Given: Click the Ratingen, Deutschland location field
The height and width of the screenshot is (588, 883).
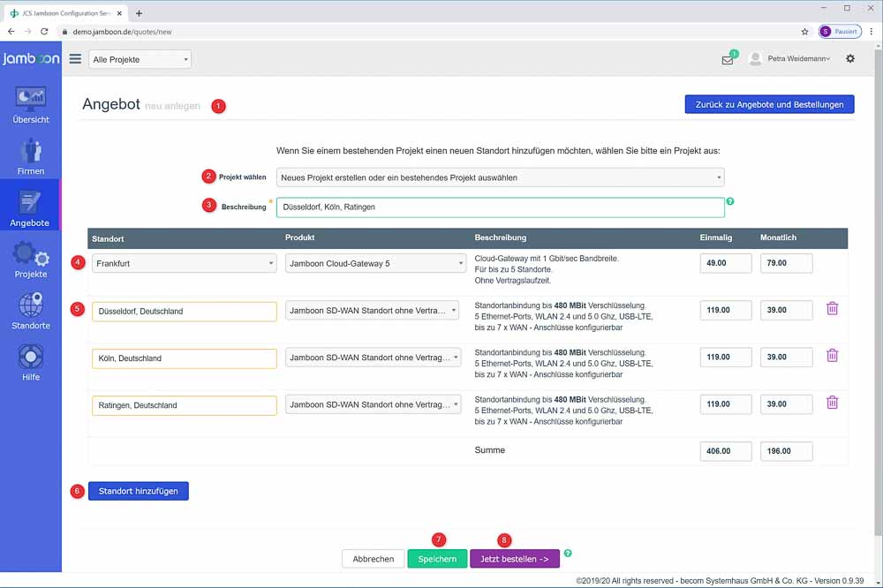Looking at the screenshot, I should pyautogui.click(x=185, y=405).
